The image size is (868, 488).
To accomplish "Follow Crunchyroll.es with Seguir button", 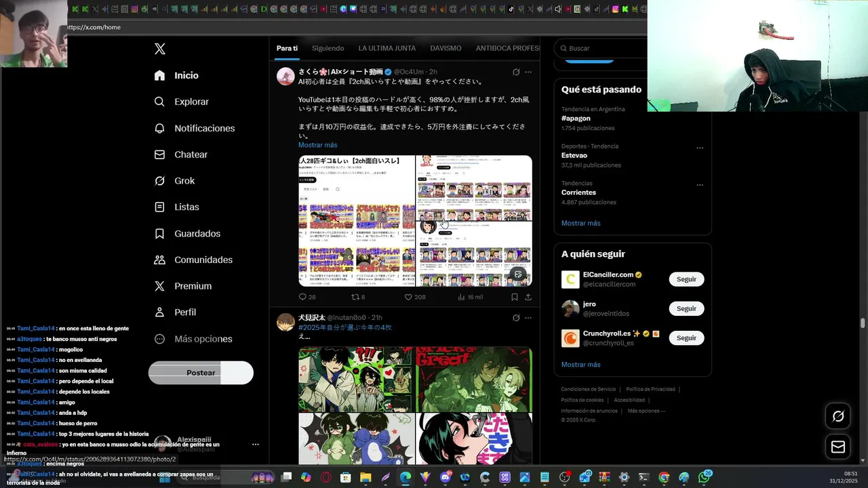I will [686, 338].
